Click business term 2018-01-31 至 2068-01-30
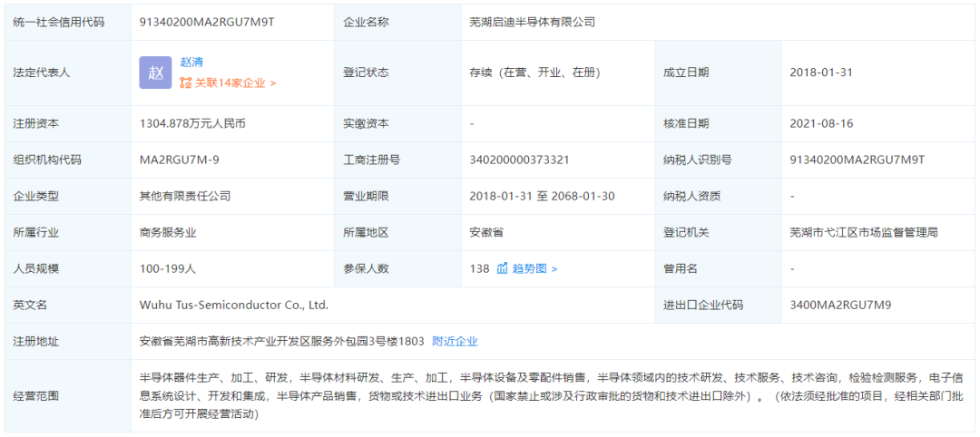980x437 pixels. [542, 196]
